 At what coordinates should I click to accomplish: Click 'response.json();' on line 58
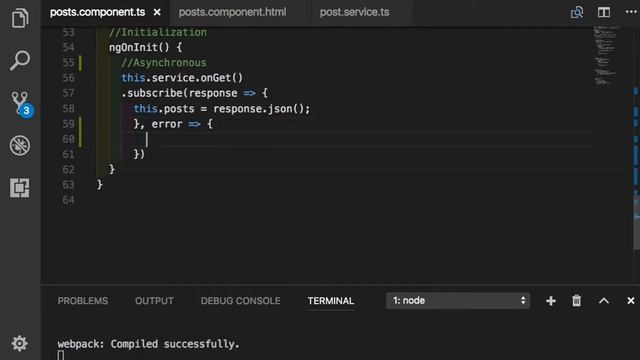coord(262,109)
